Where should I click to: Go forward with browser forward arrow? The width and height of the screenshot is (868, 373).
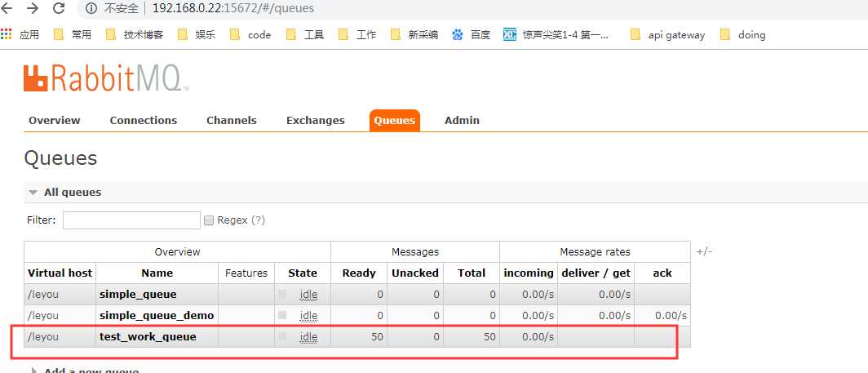33,8
